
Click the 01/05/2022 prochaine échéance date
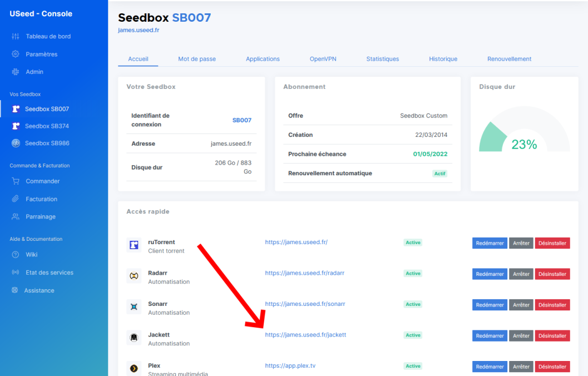pyautogui.click(x=430, y=154)
